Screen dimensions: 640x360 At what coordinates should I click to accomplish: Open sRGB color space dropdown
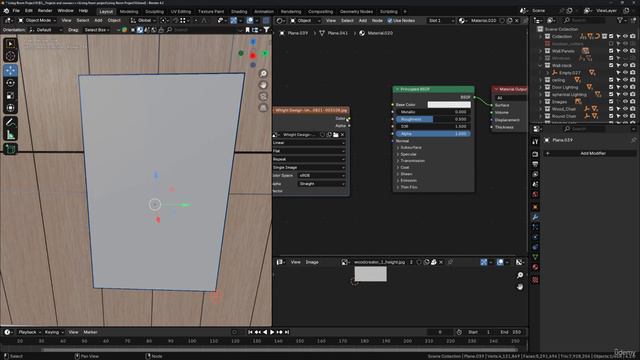point(322,176)
